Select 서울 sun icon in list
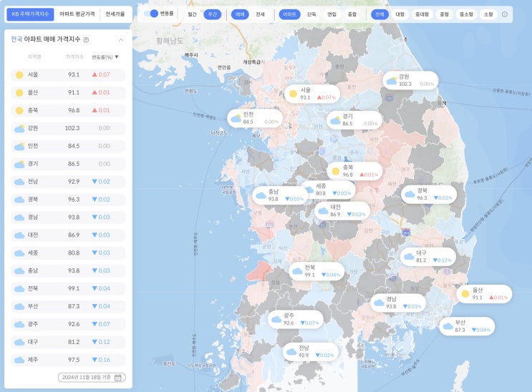The width and height of the screenshot is (532, 392). (19, 75)
